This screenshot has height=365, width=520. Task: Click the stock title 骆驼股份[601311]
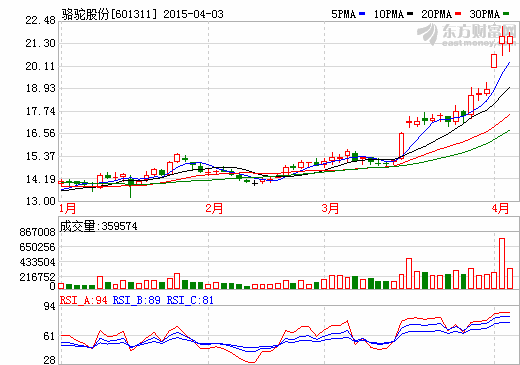pos(109,14)
